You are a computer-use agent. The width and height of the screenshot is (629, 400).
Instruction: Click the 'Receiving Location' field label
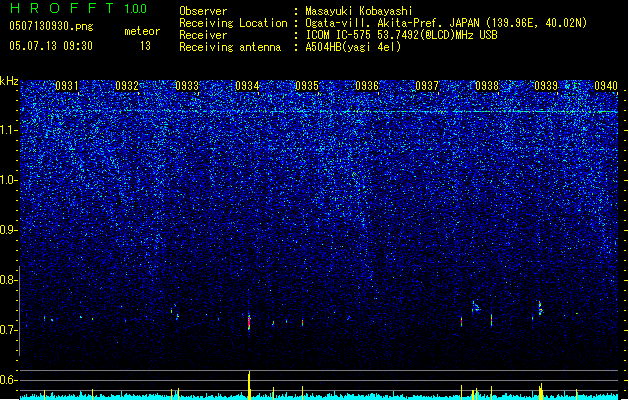pyautogui.click(x=233, y=23)
